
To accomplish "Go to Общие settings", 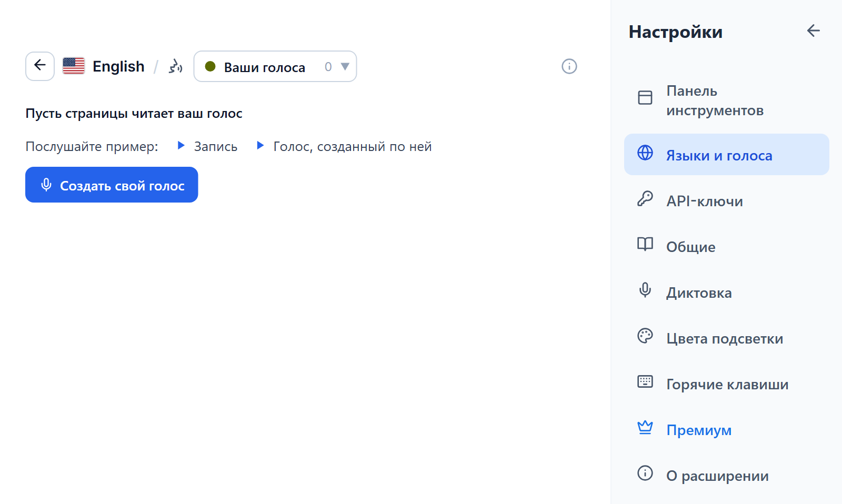I will [x=727, y=246].
